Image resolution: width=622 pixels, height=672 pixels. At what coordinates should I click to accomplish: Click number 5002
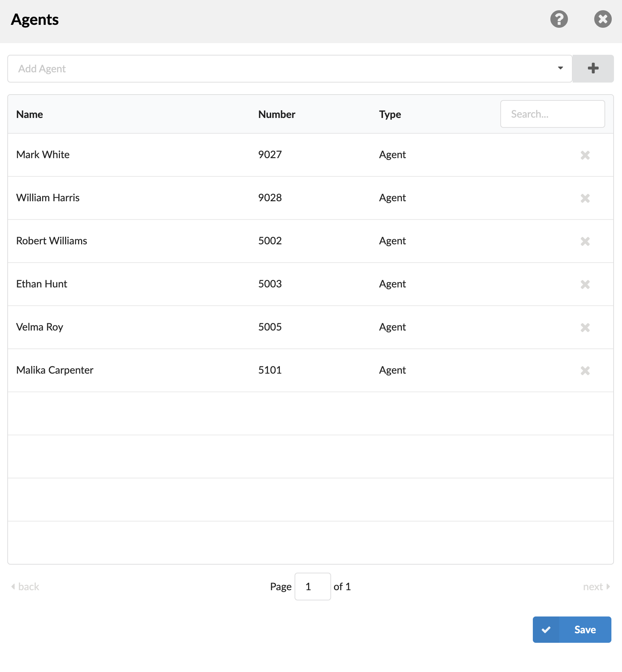(x=270, y=241)
